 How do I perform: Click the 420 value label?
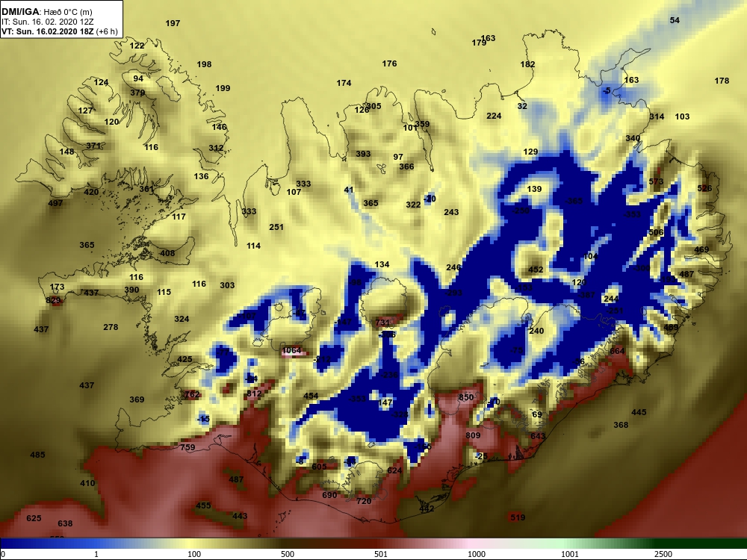91,192
